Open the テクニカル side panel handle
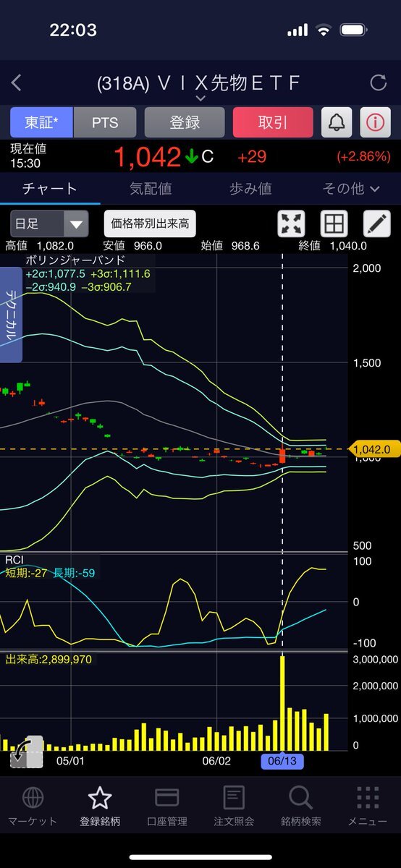The height and width of the screenshot is (868, 401). 12,314
